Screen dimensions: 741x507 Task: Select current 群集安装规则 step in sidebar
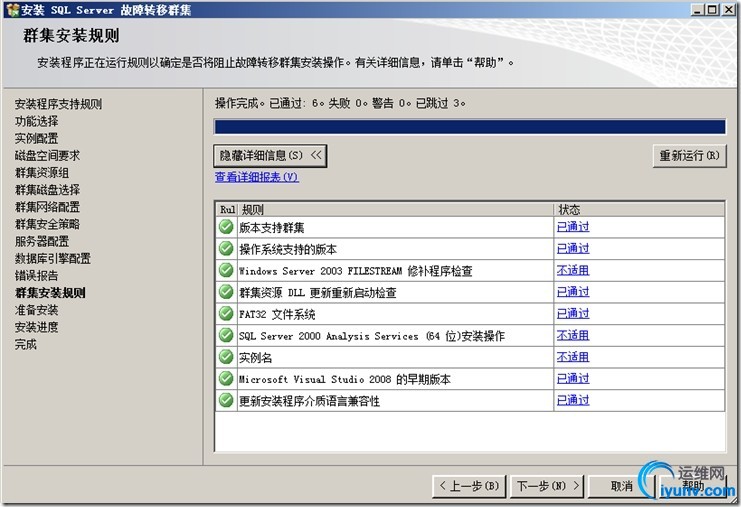tap(50, 293)
